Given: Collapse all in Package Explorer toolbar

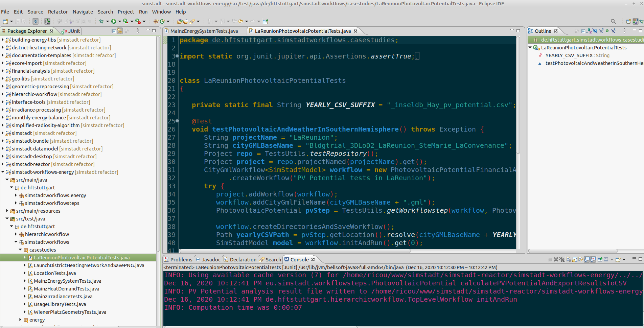Looking at the screenshot, I should [x=114, y=31].
